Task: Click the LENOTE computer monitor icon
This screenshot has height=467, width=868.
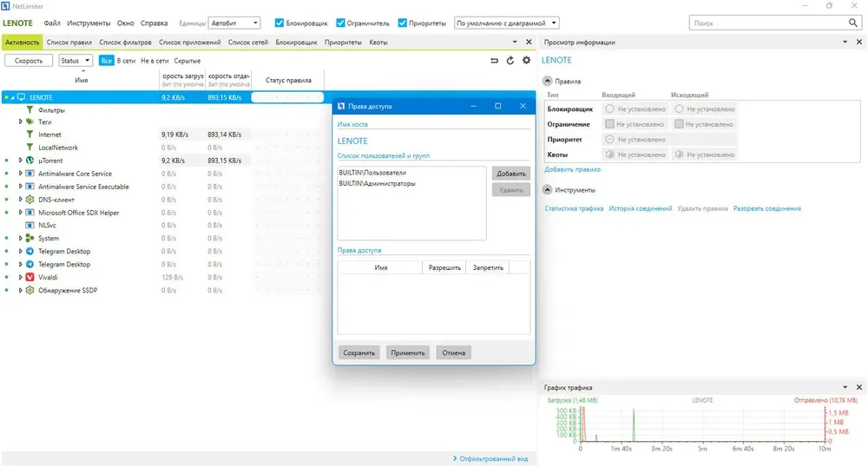Action: tap(22, 97)
